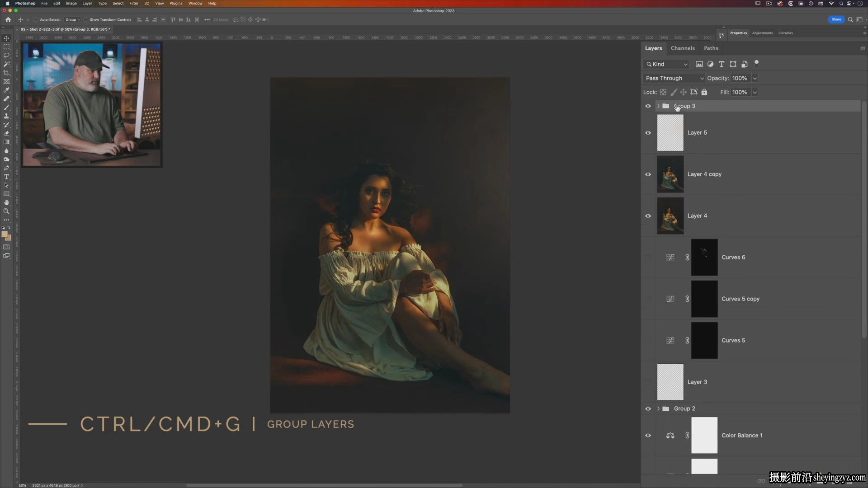868x488 pixels.
Task: Show the Curves 6 adjustment layer
Action: coord(648,258)
